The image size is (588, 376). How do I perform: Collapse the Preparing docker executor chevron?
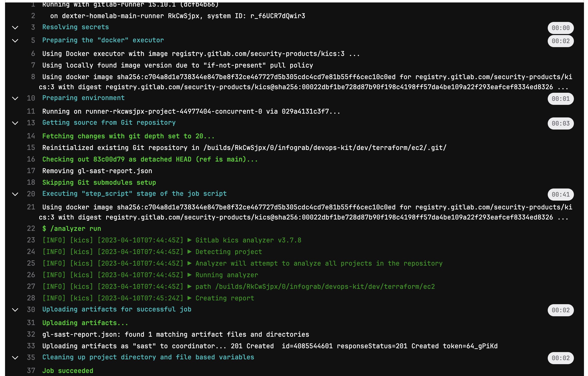[15, 41]
